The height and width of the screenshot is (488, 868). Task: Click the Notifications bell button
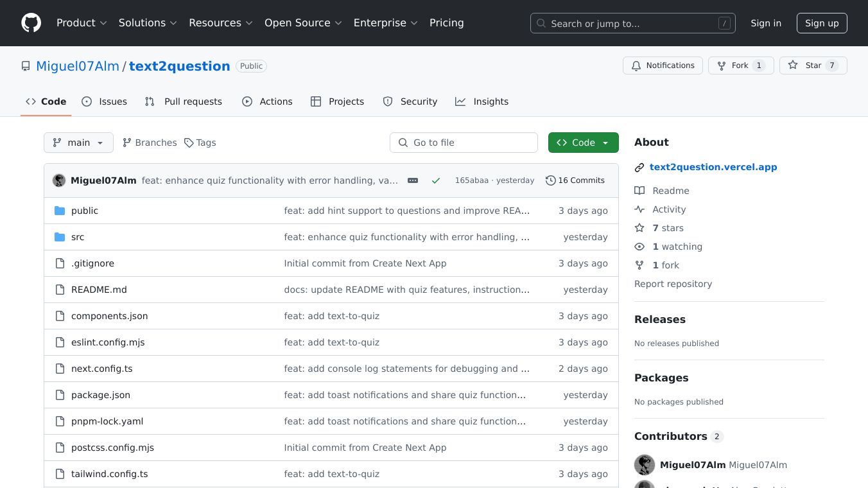tap(662, 65)
